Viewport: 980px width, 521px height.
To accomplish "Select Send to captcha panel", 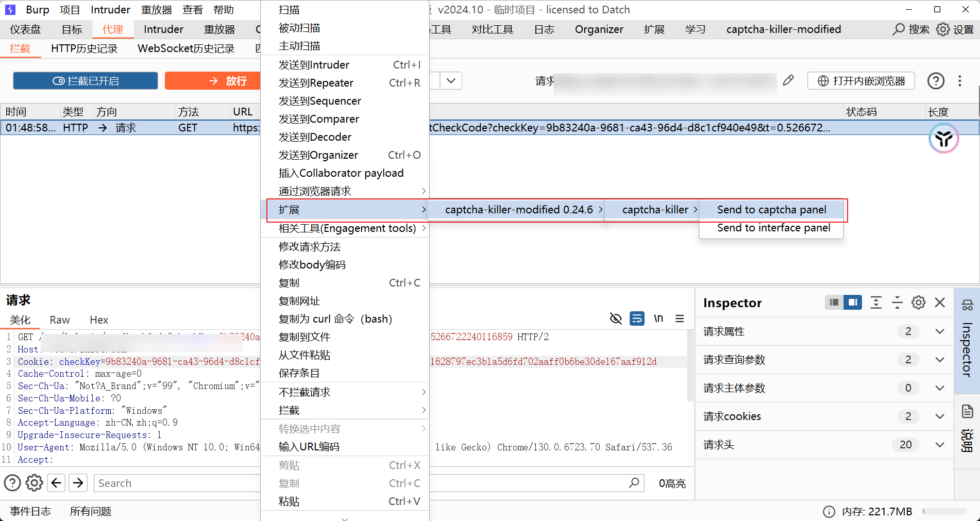I will tap(771, 209).
